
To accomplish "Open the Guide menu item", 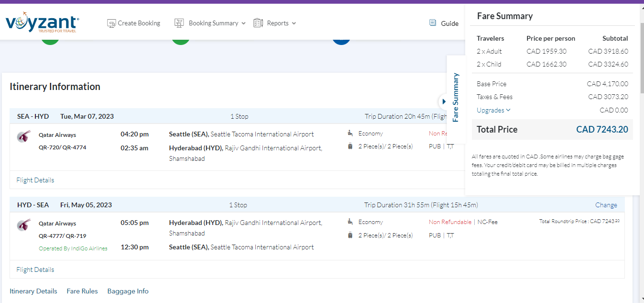I will (449, 23).
